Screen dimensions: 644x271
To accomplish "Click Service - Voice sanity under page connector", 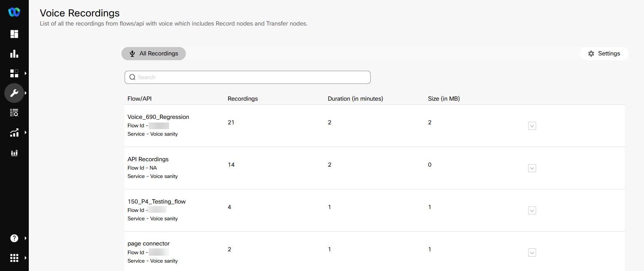I will 153,261.
